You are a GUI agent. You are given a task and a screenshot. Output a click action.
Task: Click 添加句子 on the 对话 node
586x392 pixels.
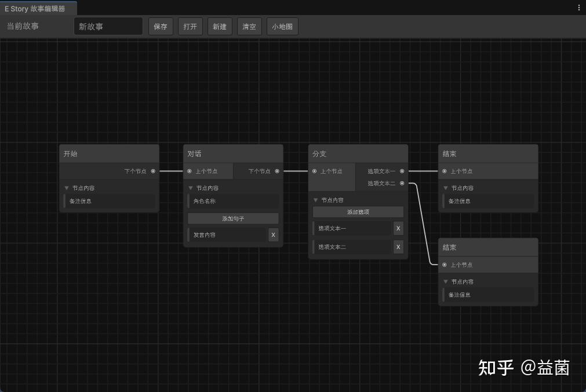232,218
